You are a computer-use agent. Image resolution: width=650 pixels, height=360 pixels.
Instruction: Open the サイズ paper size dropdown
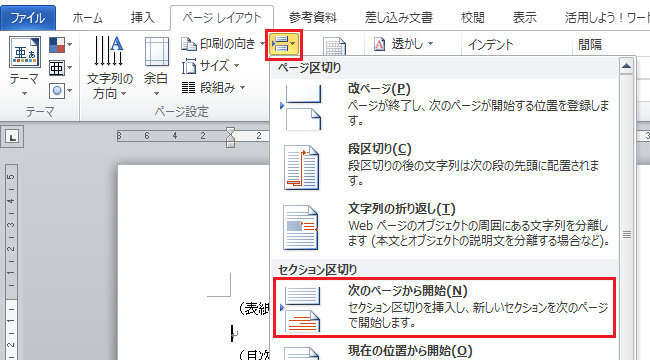(211, 66)
